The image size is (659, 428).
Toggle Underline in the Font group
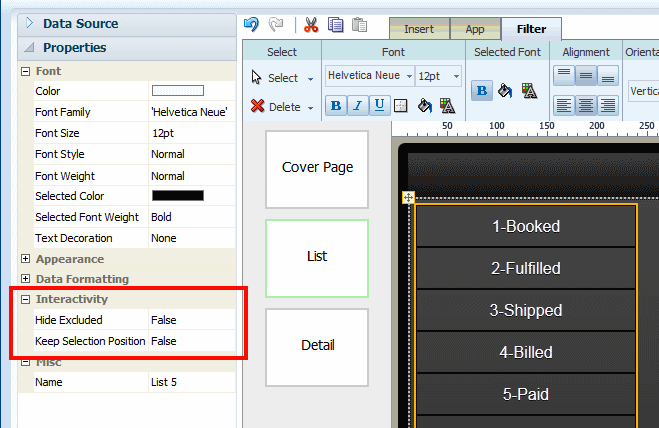[379, 105]
